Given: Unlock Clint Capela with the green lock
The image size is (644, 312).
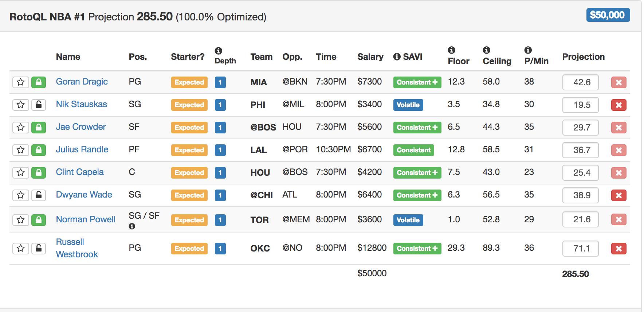Looking at the screenshot, I should click(39, 173).
